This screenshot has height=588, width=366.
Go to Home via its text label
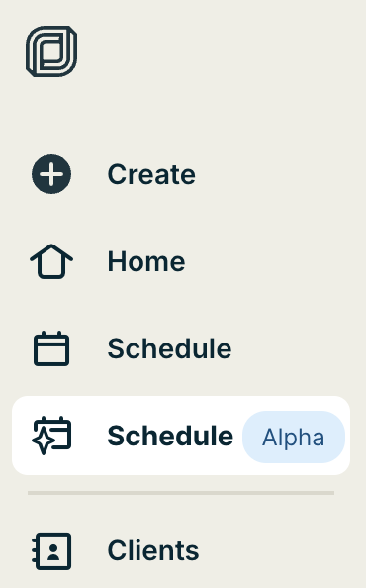pos(146,261)
